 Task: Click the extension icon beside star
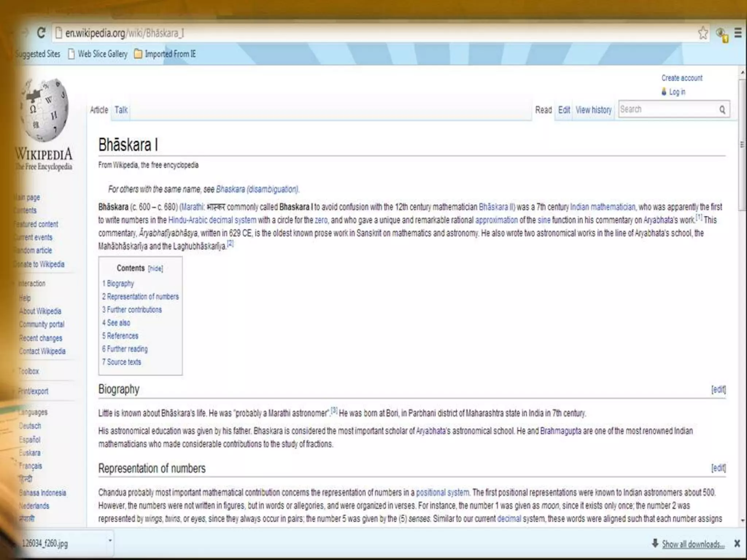click(x=721, y=34)
